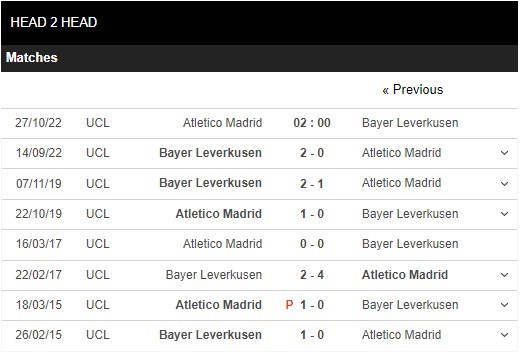Open Bayer Leverkusen in the 16/03/17 row

pos(410,244)
